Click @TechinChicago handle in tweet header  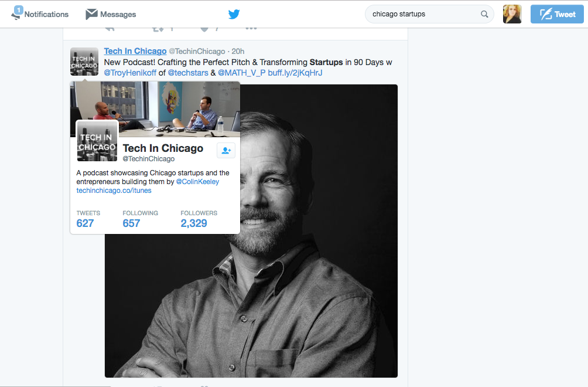[197, 52]
